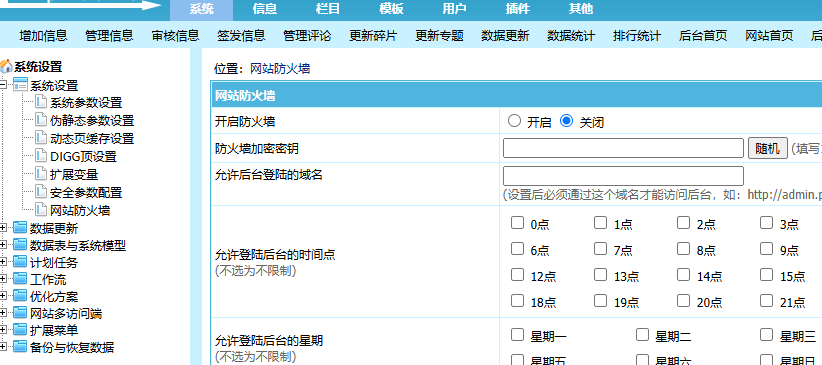Switch to the 其他 top tab
The image size is (822, 365).
coord(581,9)
